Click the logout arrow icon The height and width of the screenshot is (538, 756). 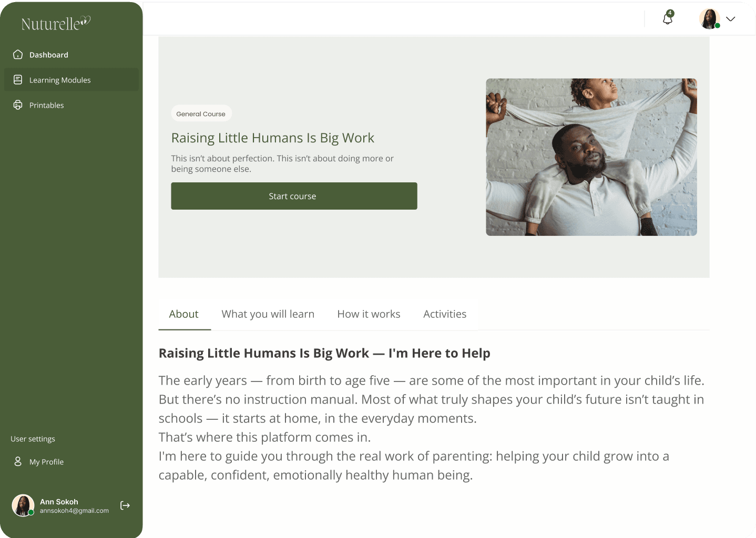(x=125, y=505)
